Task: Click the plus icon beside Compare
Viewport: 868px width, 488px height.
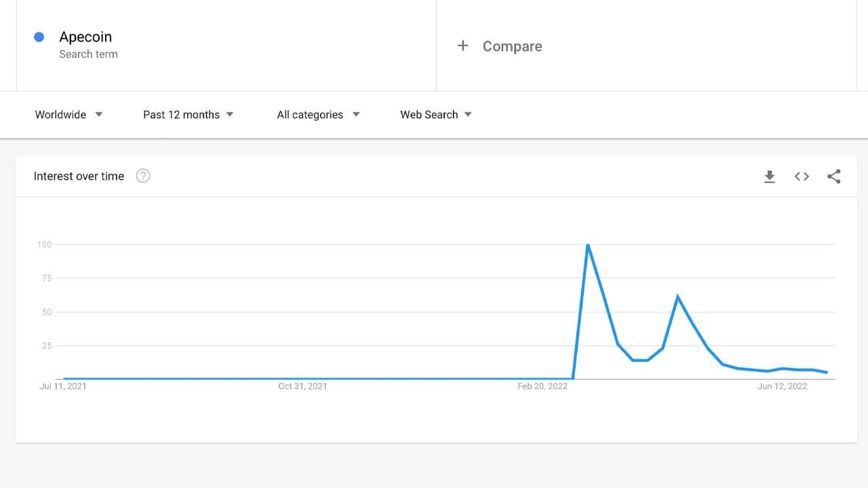Action: [x=462, y=45]
